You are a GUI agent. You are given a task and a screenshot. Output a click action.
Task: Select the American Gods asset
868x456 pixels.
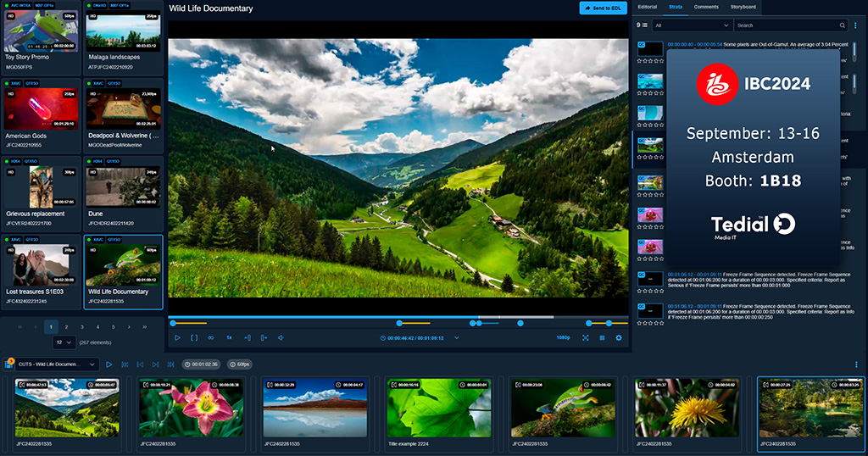pos(41,115)
